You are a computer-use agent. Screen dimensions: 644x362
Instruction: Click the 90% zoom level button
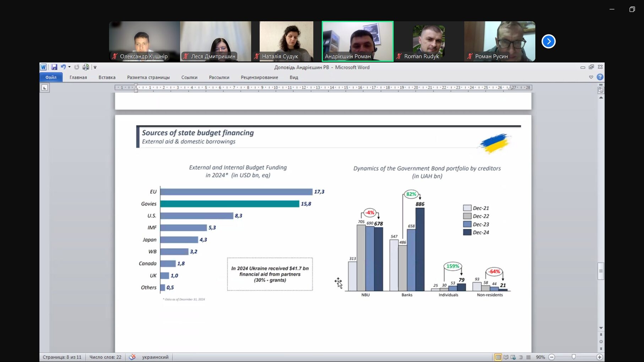pos(540,357)
